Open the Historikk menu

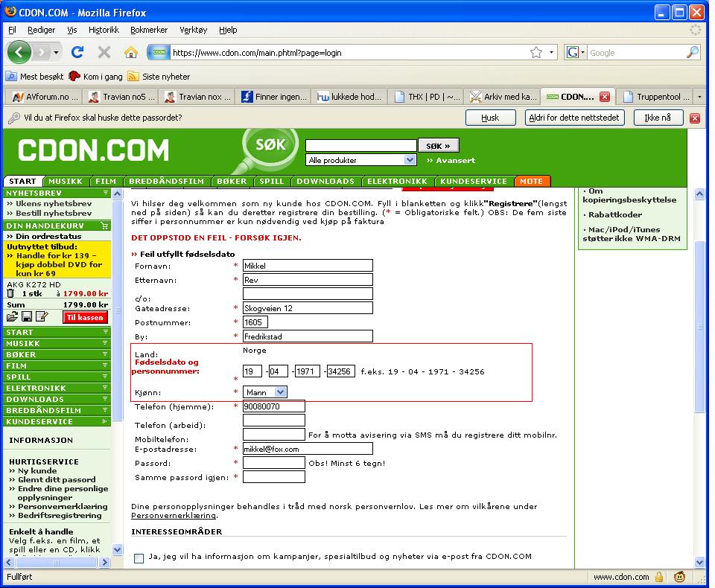click(x=104, y=30)
